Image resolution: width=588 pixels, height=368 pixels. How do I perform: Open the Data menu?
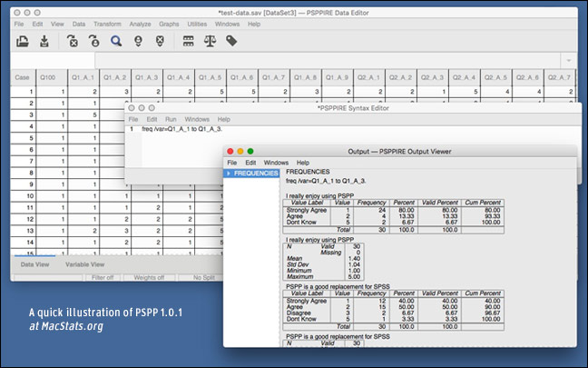(x=79, y=24)
